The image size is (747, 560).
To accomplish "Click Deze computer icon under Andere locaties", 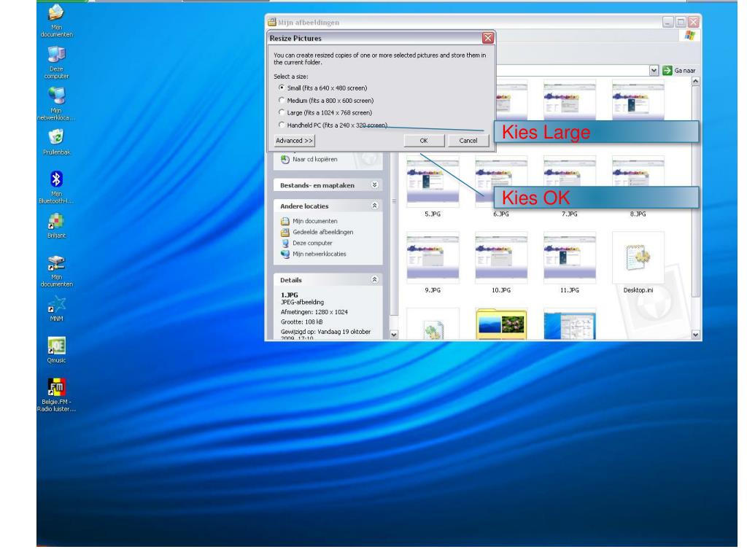I will pyautogui.click(x=285, y=243).
